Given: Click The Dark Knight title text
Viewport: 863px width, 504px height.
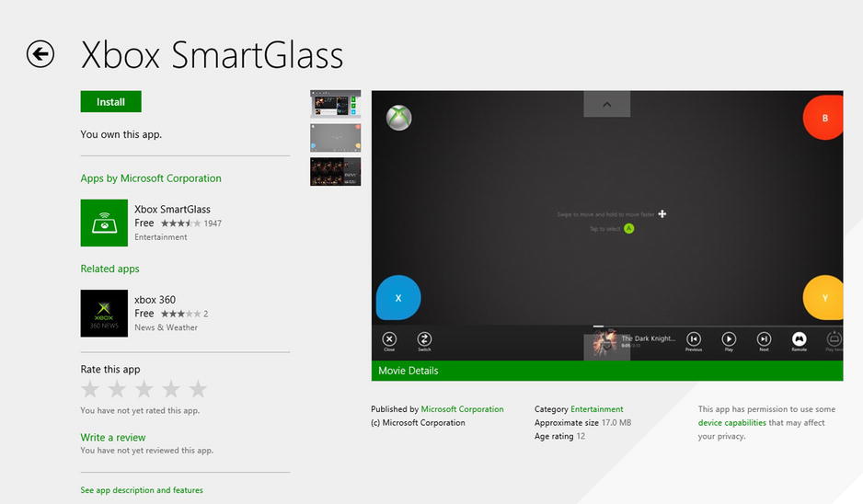Looking at the screenshot, I should 648,338.
